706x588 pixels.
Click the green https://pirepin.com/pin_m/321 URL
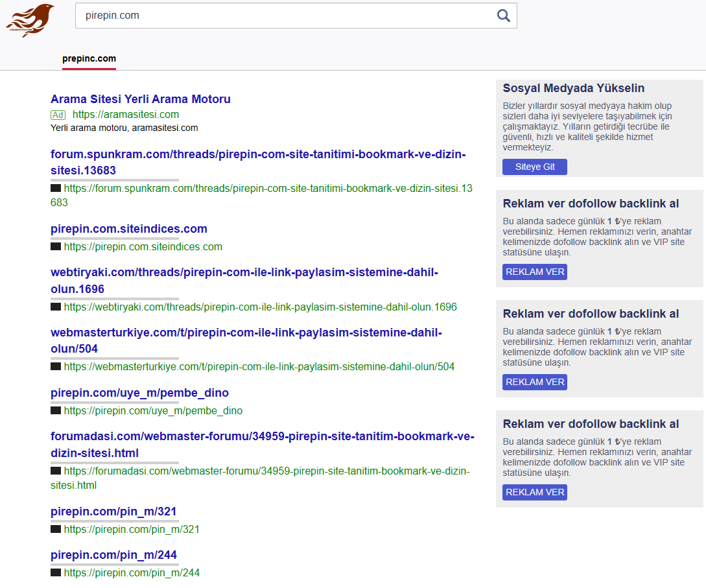coord(132,530)
